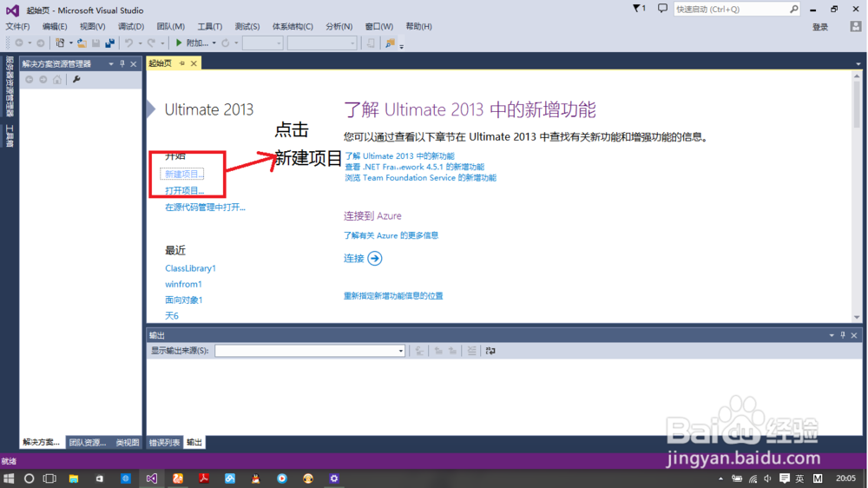Click the Open Project link
868x488 pixels.
tap(184, 190)
